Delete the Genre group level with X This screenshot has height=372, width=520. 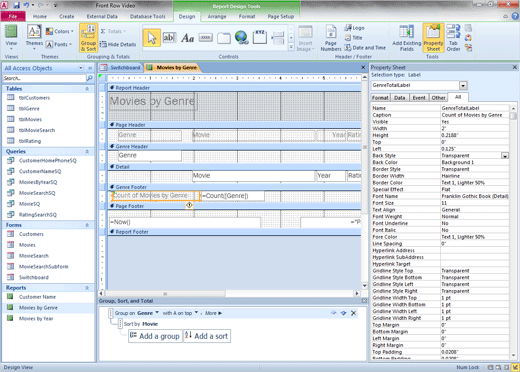[354, 313]
